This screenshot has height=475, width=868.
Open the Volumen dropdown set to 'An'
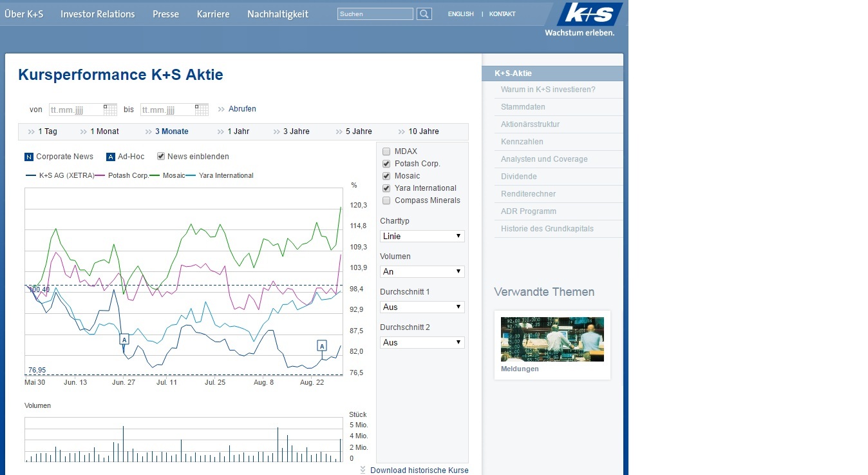422,271
